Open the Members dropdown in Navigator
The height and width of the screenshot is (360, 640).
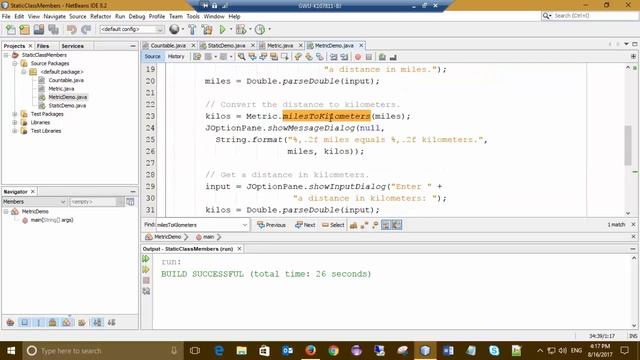tap(63, 202)
